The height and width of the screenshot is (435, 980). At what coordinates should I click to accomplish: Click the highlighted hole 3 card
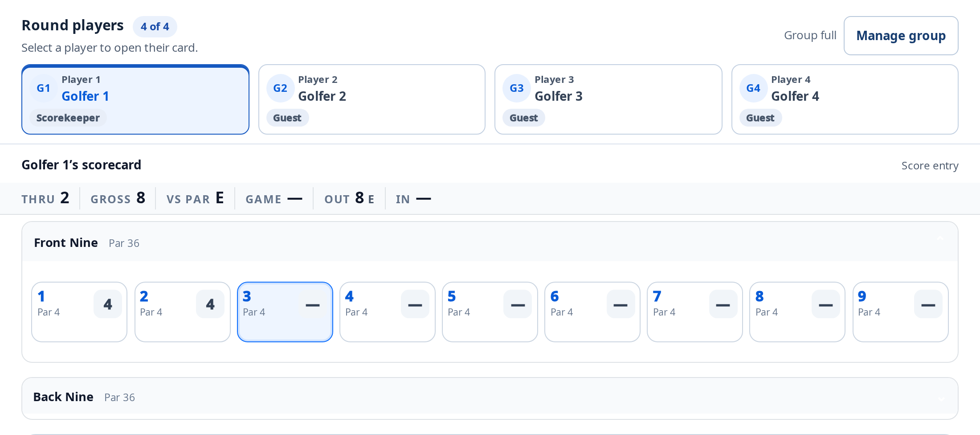pos(285,312)
